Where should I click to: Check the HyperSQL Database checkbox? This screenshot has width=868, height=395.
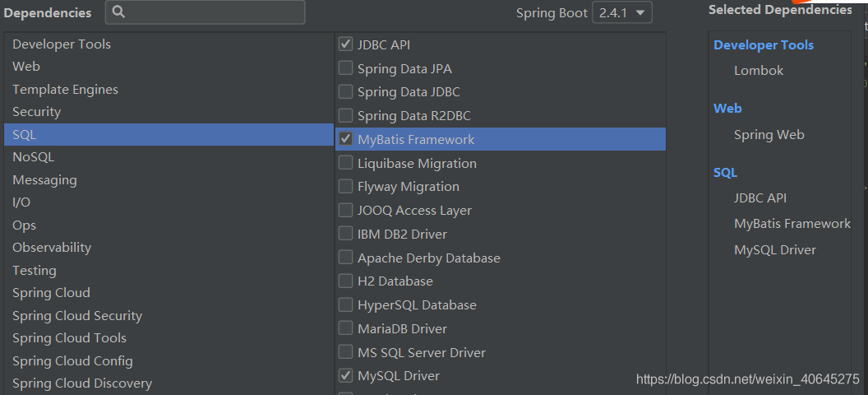pos(345,304)
